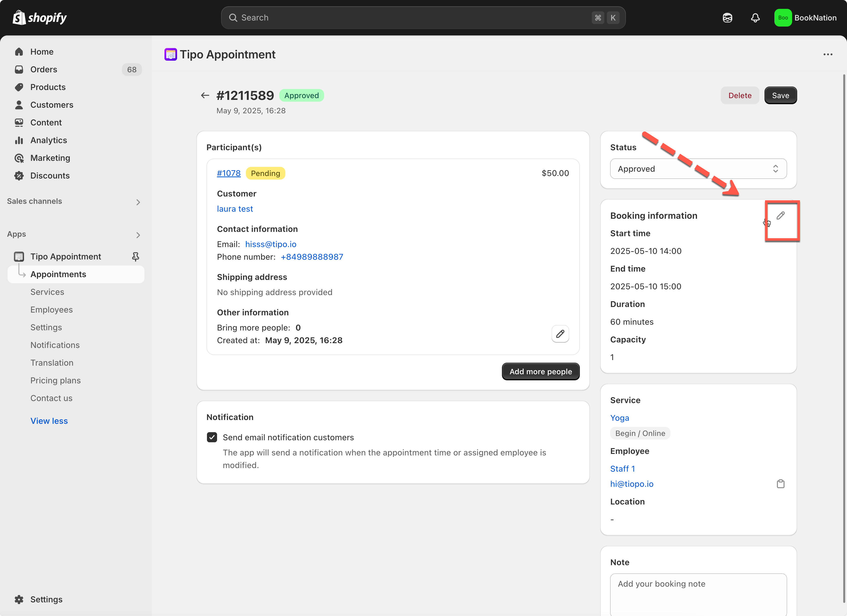This screenshot has width=847, height=616.
Task: Click the Sidekick assistant icon in top bar
Action: [x=727, y=17]
